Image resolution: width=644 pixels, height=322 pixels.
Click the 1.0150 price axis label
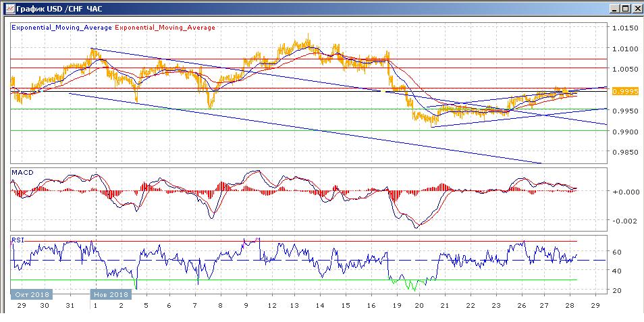(x=625, y=28)
